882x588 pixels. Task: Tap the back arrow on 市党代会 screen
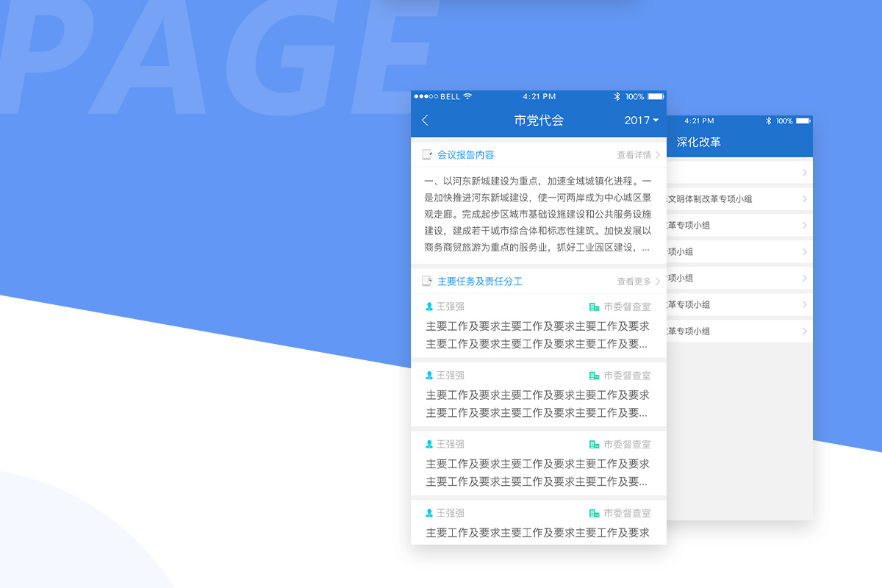(425, 120)
